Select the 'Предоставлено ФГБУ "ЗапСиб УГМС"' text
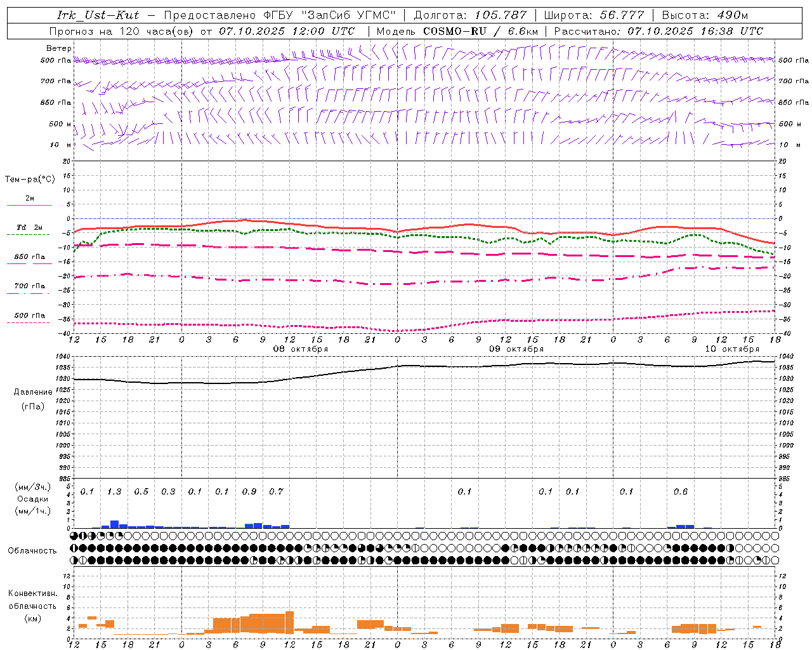The image size is (812, 650). click(280, 15)
